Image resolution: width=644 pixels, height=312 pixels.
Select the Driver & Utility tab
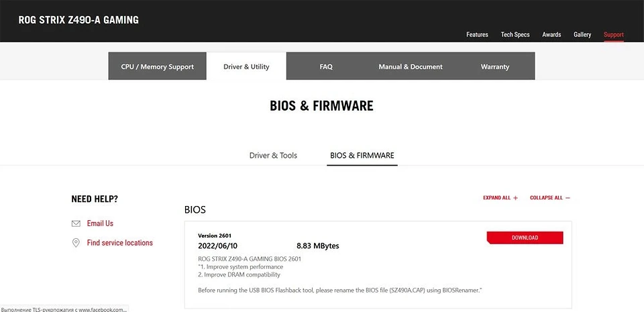(x=246, y=66)
